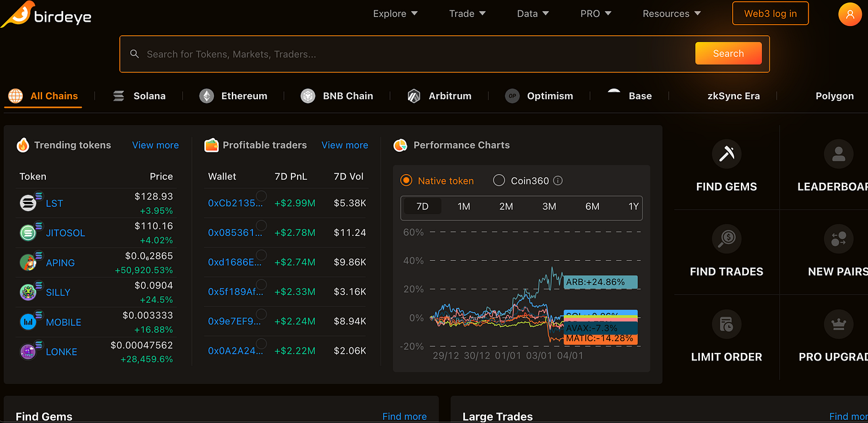Click the APING token icon
The image size is (868, 423).
(x=29, y=263)
